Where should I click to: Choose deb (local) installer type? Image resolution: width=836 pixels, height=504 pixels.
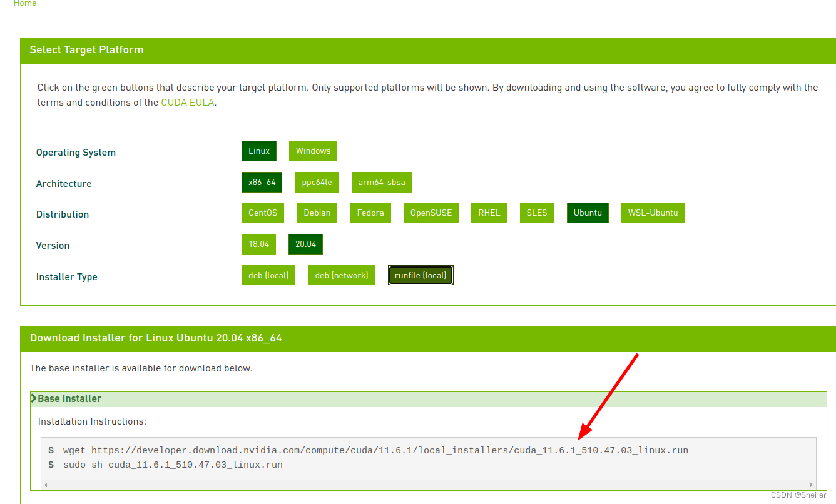[x=268, y=275]
